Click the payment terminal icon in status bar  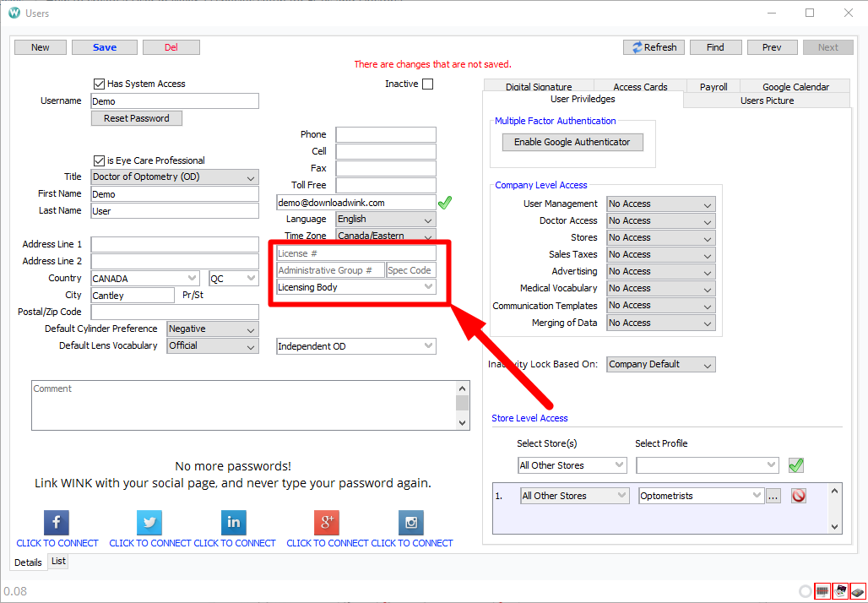point(859,591)
